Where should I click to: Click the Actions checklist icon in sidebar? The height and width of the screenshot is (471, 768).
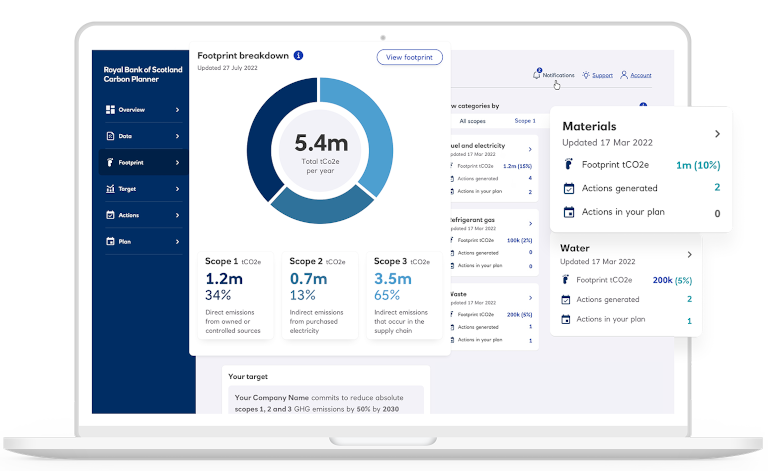(110, 215)
